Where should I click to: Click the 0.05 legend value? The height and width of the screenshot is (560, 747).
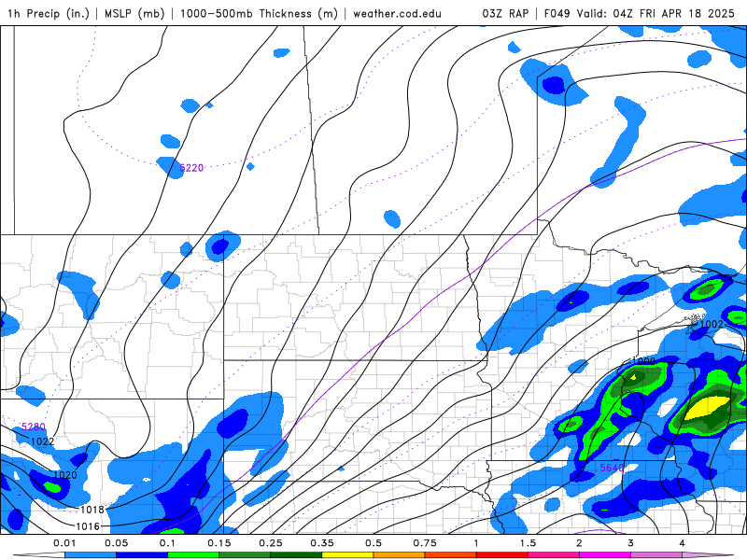coord(116,543)
